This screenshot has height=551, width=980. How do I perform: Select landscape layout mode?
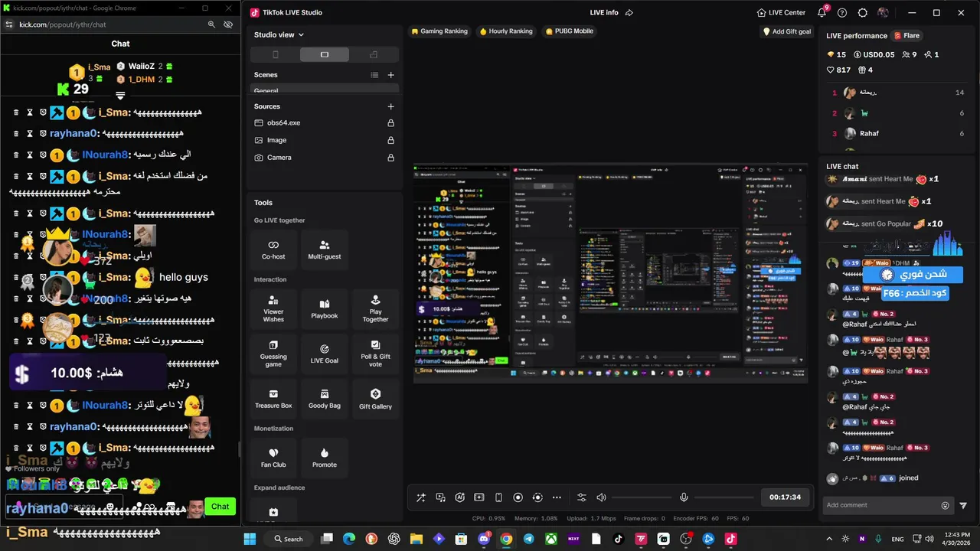(325, 54)
